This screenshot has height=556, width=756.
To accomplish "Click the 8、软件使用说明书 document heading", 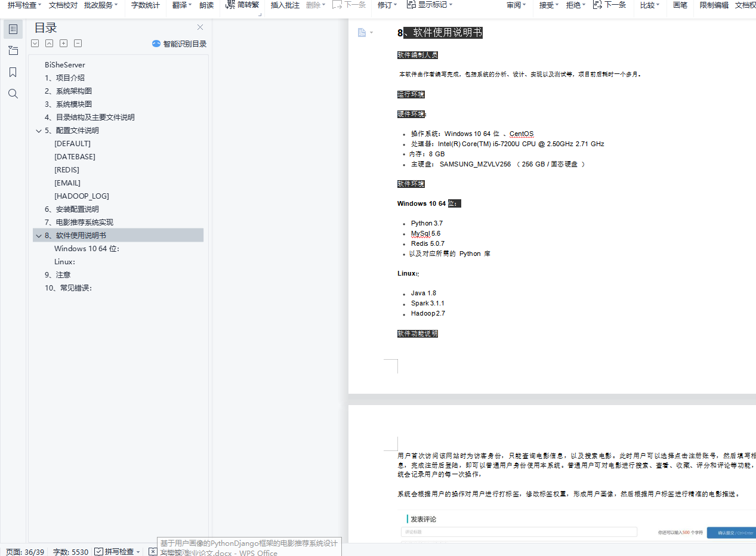I will [440, 33].
